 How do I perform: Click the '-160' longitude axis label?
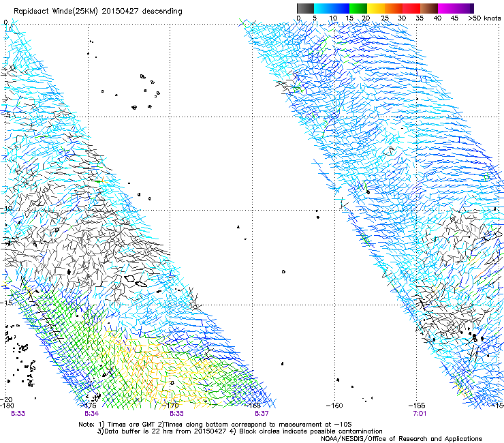tap(334, 406)
